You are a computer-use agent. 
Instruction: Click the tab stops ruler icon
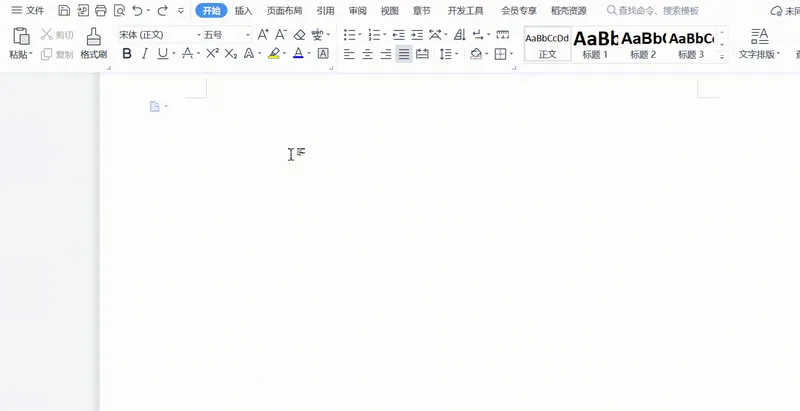pyautogui.click(x=503, y=35)
